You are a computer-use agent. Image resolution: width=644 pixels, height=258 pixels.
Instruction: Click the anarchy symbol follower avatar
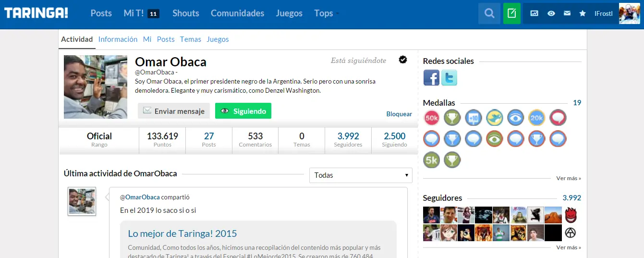pyautogui.click(x=570, y=233)
